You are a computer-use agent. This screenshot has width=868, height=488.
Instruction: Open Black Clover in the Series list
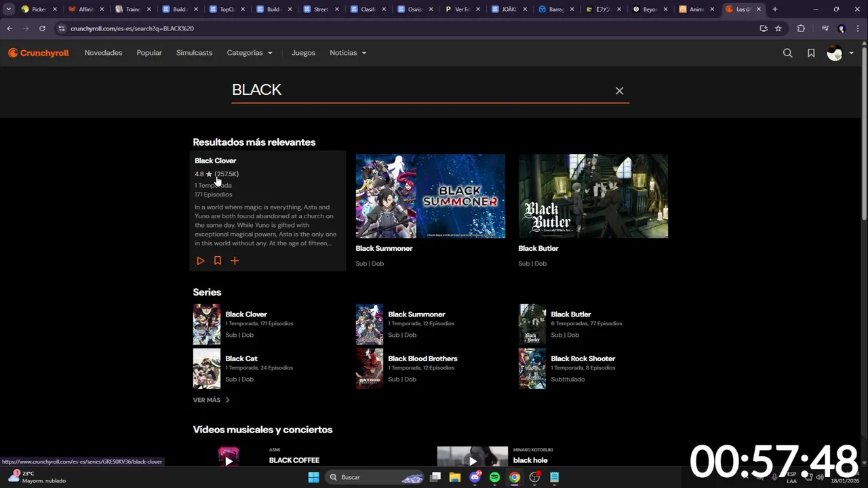[246, 314]
